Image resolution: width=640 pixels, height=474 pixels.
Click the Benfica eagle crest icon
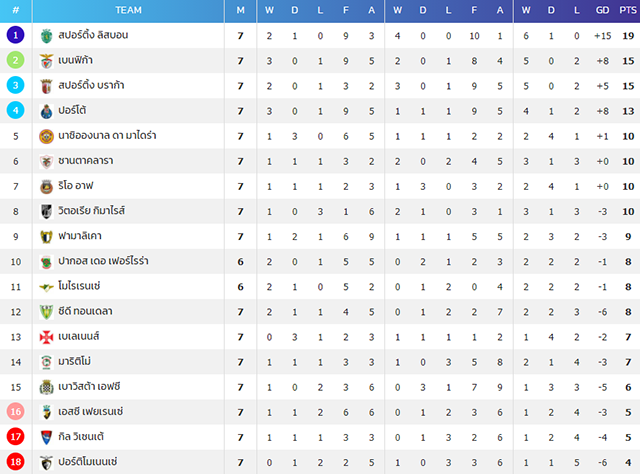[x=47, y=61]
